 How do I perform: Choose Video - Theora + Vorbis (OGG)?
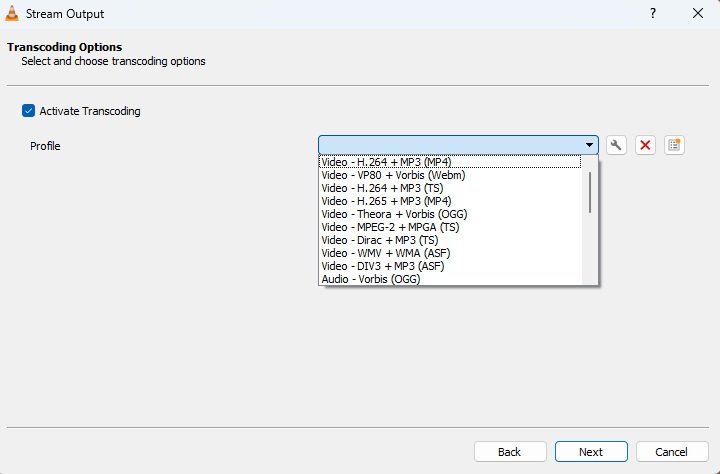click(394, 214)
